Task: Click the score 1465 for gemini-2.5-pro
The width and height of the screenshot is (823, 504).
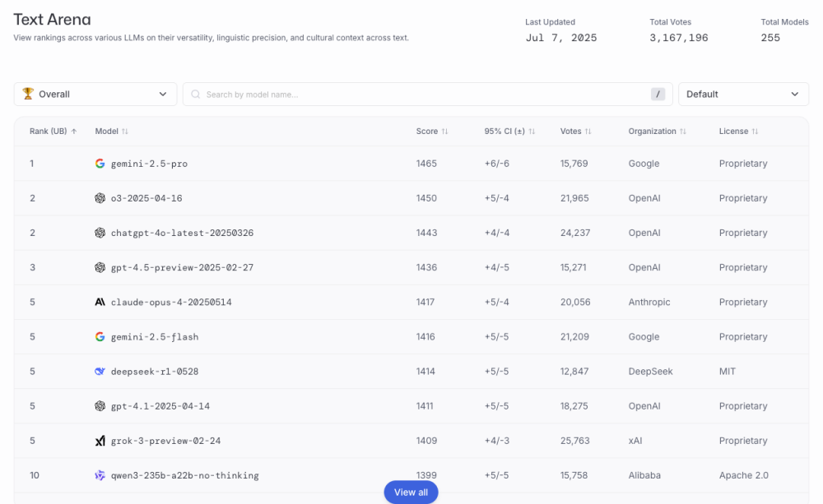Action: point(426,164)
